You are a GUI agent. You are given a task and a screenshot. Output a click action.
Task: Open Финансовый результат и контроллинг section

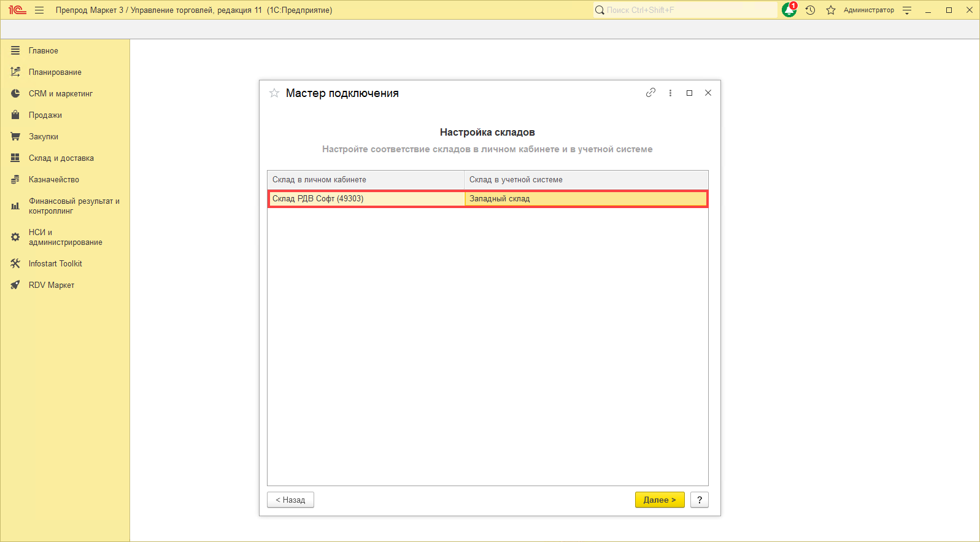74,206
